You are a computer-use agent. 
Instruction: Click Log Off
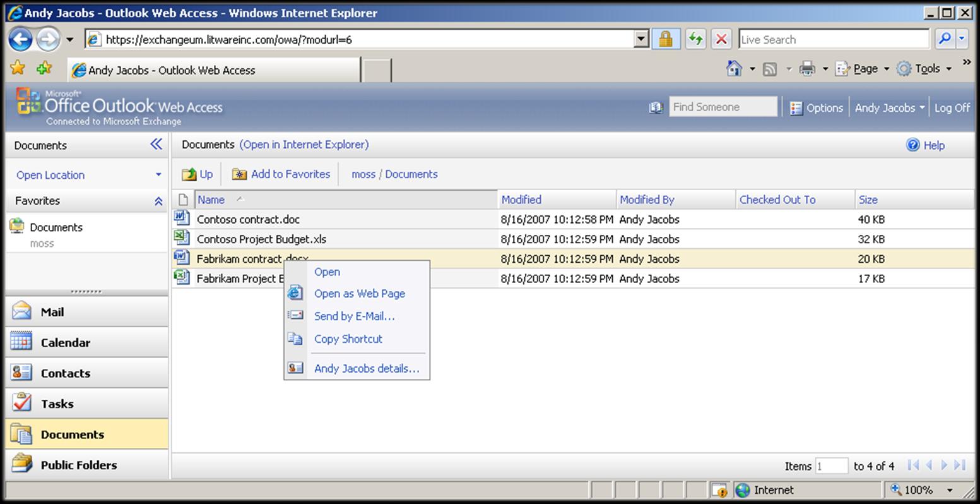(952, 108)
